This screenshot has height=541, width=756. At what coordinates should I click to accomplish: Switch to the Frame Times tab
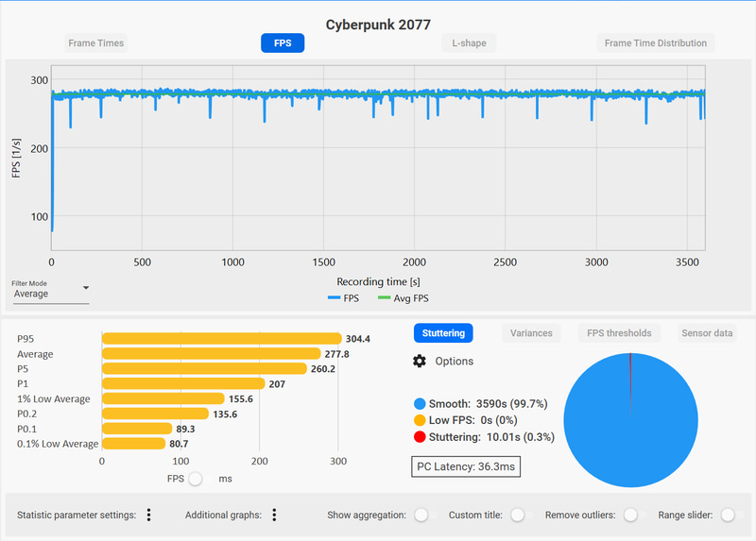96,42
